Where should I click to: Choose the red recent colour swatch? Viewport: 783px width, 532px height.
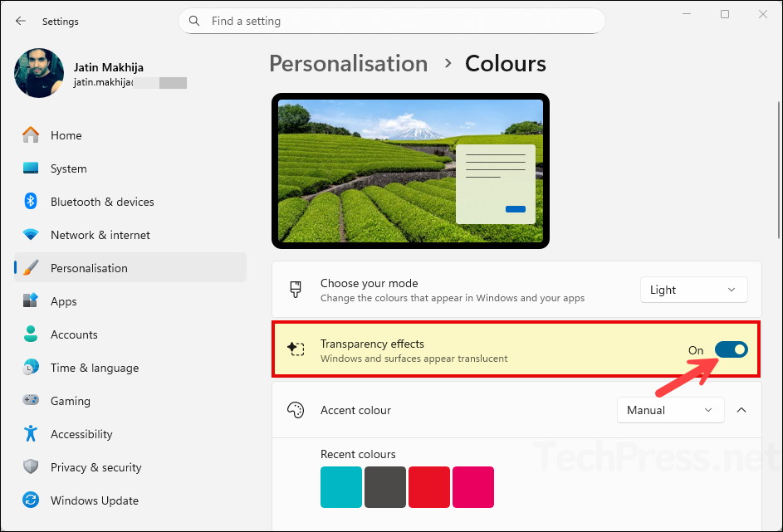tap(429, 487)
